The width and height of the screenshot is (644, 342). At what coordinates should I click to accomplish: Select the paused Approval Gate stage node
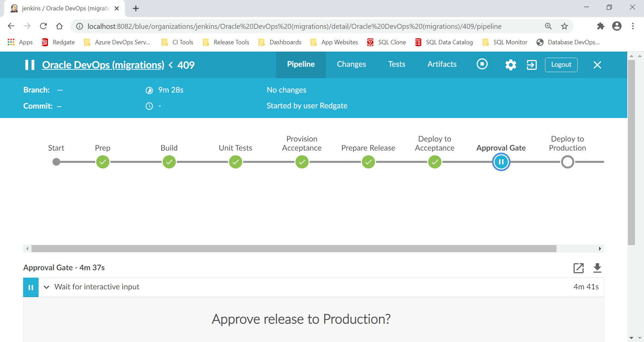[501, 162]
